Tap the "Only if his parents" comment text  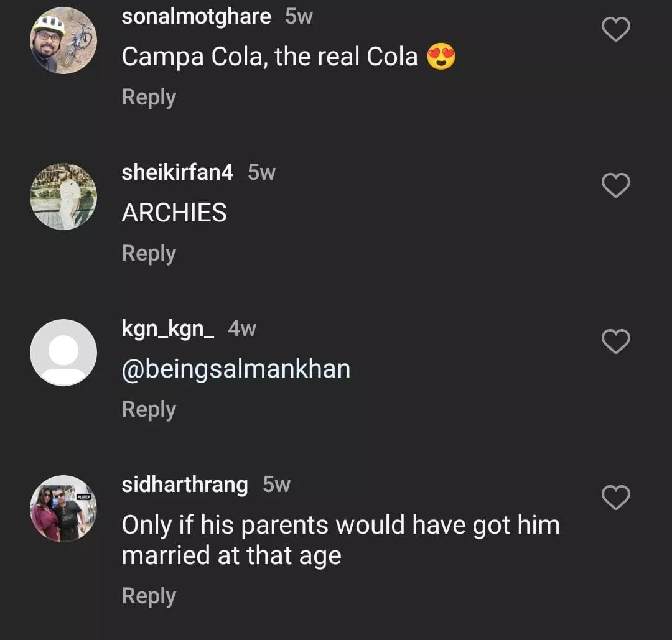340,540
